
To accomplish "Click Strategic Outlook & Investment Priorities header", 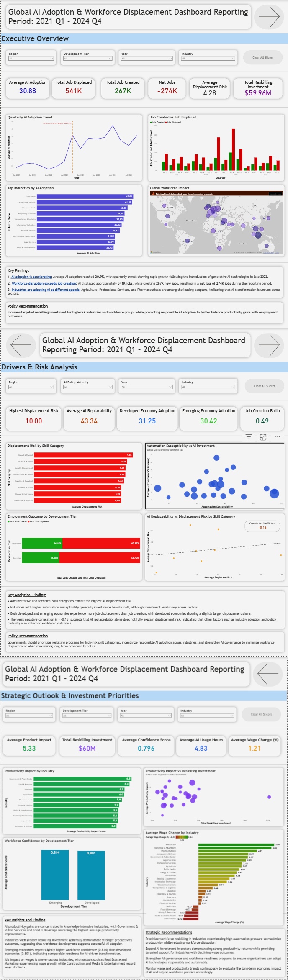I will 70,695.
